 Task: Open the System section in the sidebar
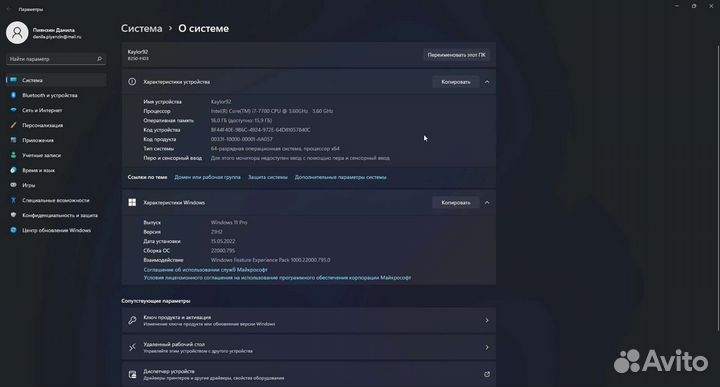[56, 80]
